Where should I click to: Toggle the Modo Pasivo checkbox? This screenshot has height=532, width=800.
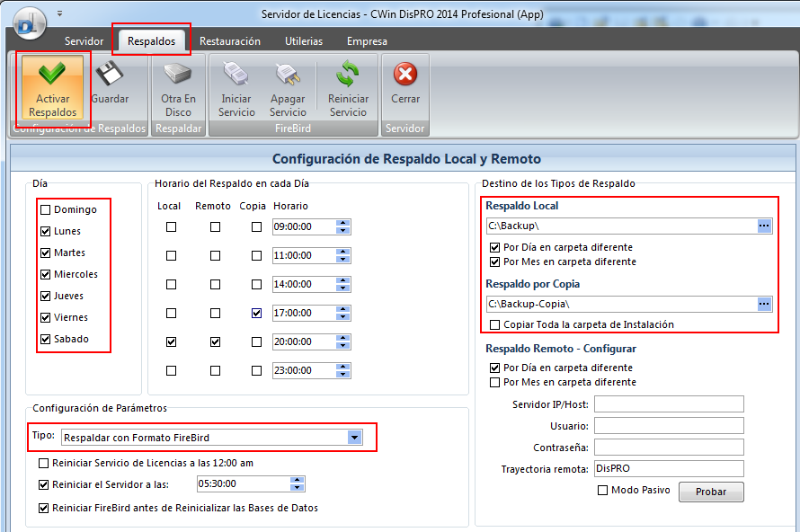pyautogui.click(x=603, y=491)
